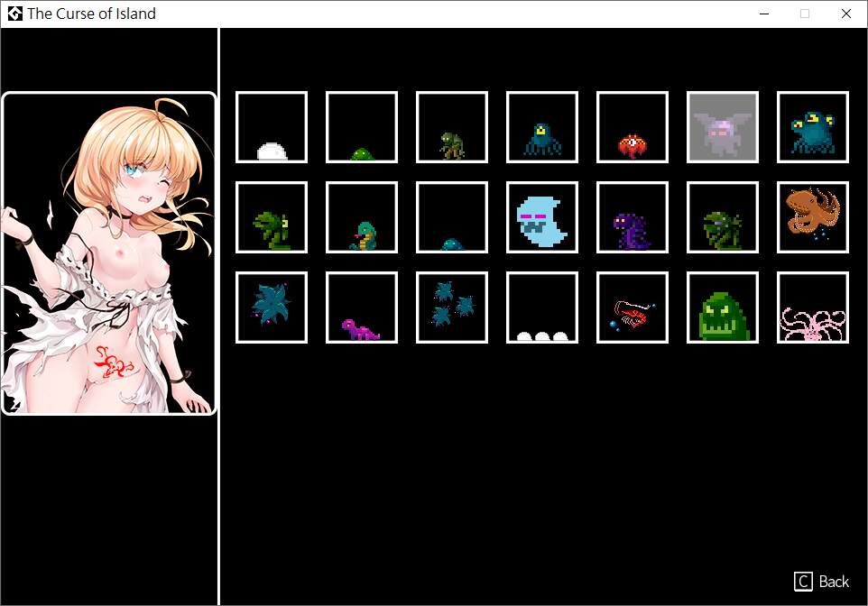Select the small green slime tile

tap(362, 127)
